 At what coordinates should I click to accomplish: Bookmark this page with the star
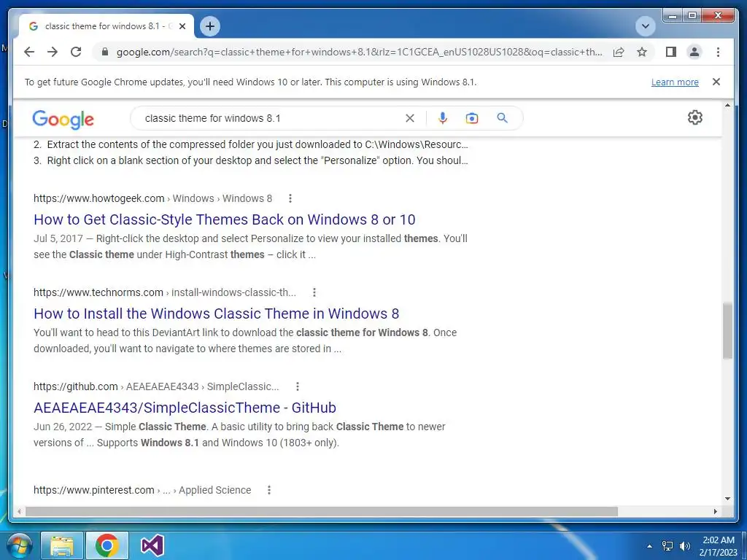pyautogui.click(x=642, y=52)
